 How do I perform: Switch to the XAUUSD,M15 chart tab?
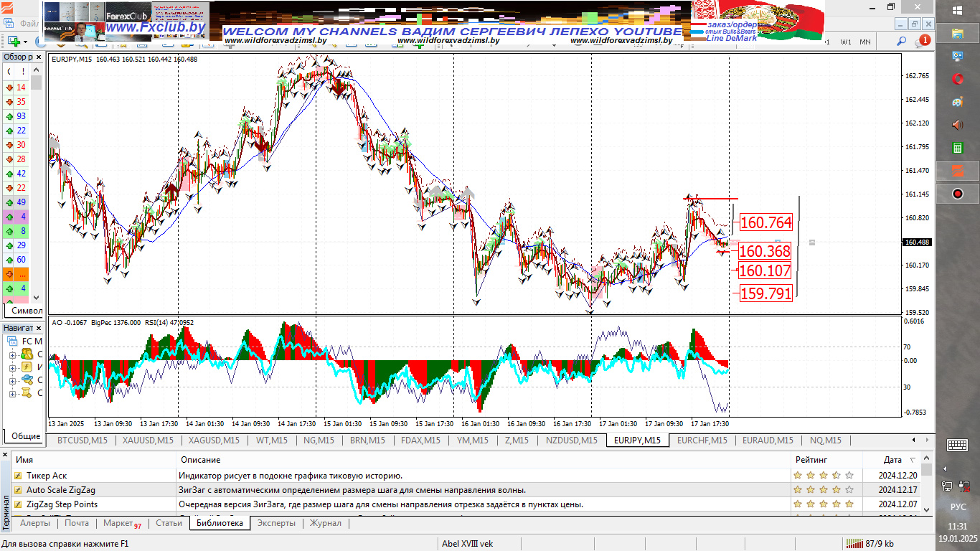coord(147,441)
